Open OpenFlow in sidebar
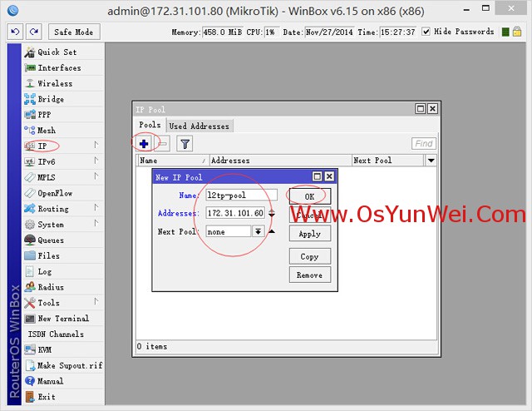Viewport: 532px width, 411px height. [x=63, y=193]
